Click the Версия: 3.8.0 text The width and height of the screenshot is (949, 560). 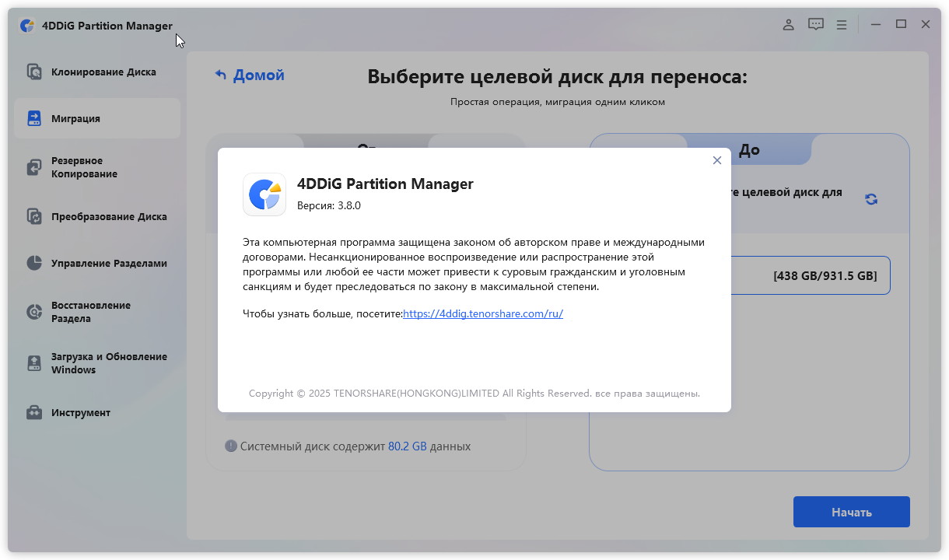[x=329, y=205]
